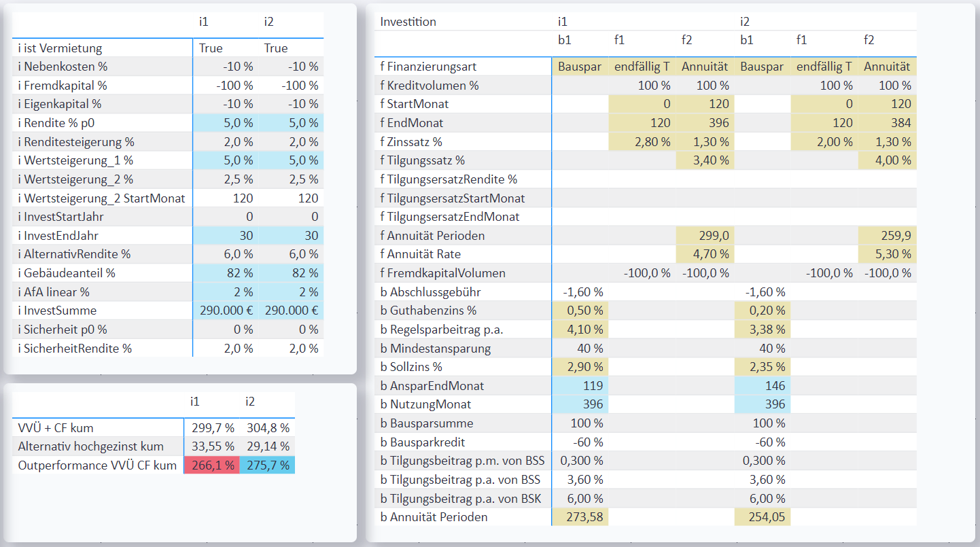Click the 4,70 % value in 'f Annuität Rate'

tap(705, 254)
